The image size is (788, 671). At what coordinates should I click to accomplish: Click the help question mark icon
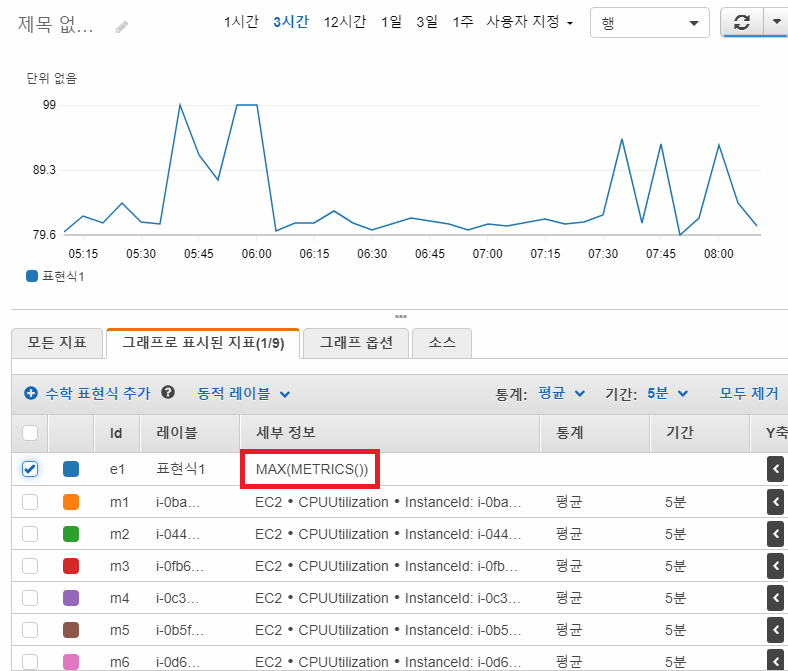point(168,393)
